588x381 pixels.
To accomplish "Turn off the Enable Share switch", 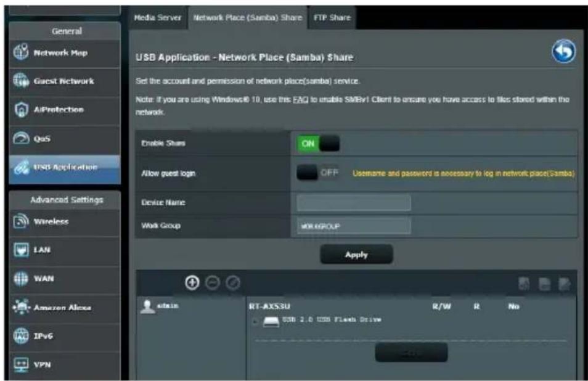I will [x=319, y=144].
